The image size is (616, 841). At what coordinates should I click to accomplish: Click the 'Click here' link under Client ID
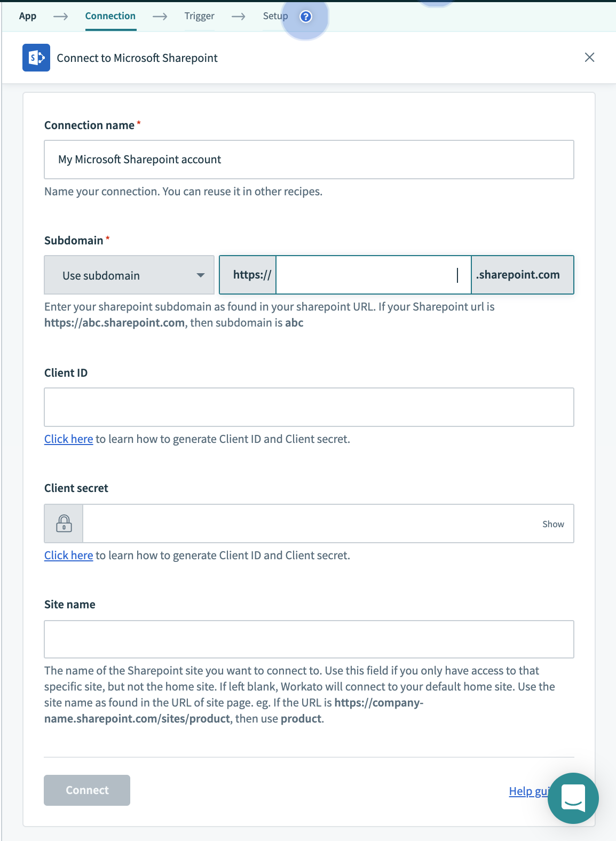click(68, 439)
